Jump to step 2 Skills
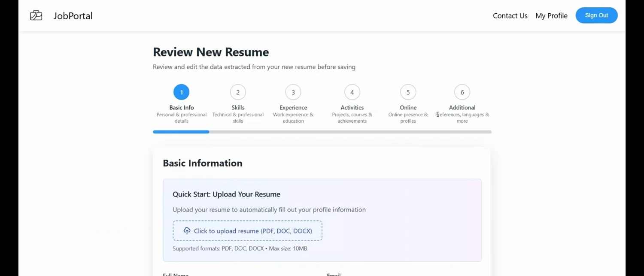Screen dimensions: 644x276 point(238,92)
